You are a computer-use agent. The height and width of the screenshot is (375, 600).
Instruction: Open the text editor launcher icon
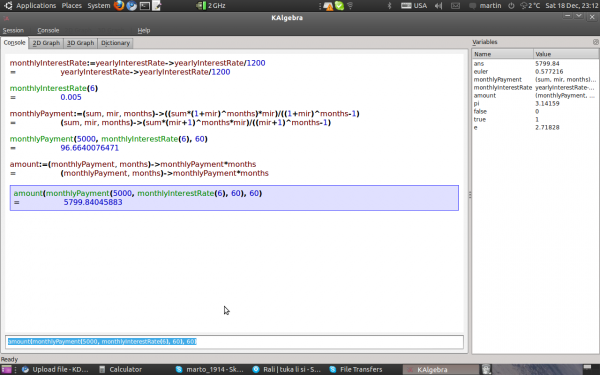(157, 5)
